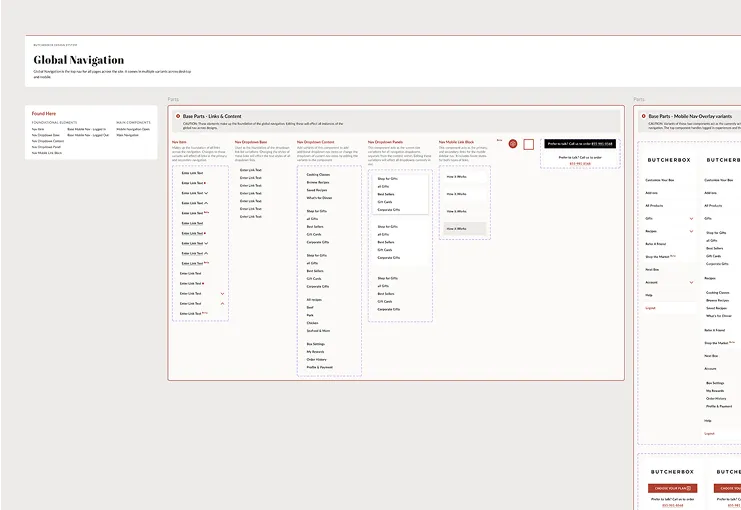Click Next Box in the collapsed mobile nav
This screenshot has height=510, width=741.
(x=652, y=269)
